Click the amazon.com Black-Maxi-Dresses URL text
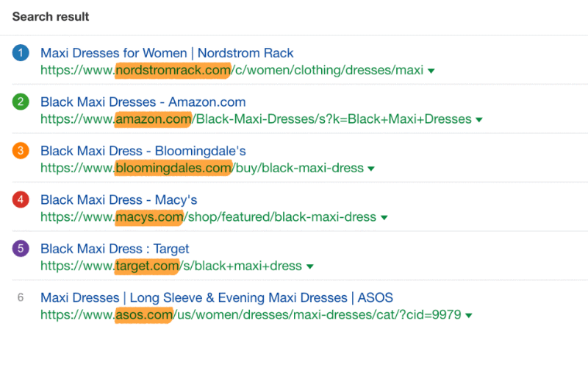The width and height of the screenshot is (588, 368). pos(256,119)
